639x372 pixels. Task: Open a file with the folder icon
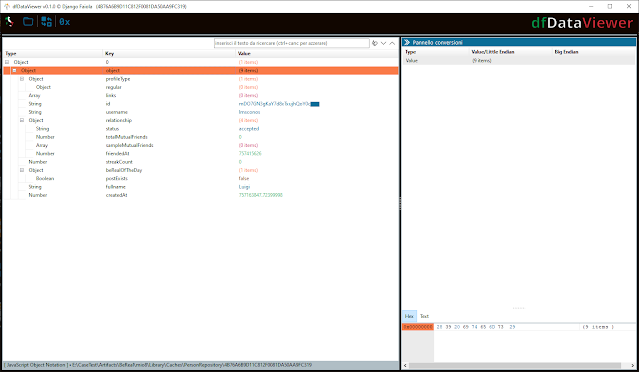[x=28, y=22]
